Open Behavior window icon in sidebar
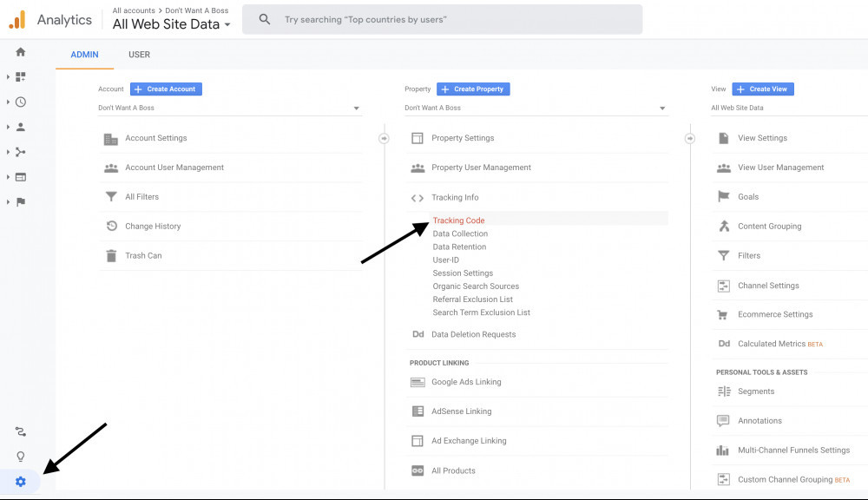The image size is (868, 500). [x=21, y=177]
